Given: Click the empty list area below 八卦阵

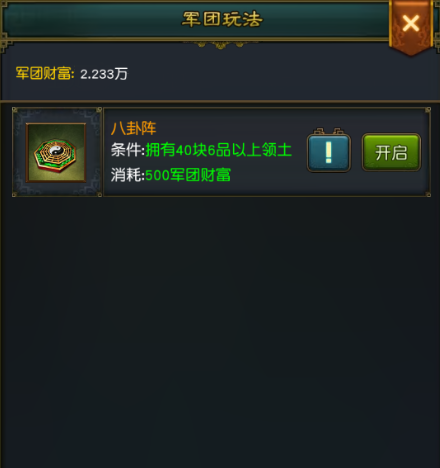Looking at the screenshot, I should 220,332.
